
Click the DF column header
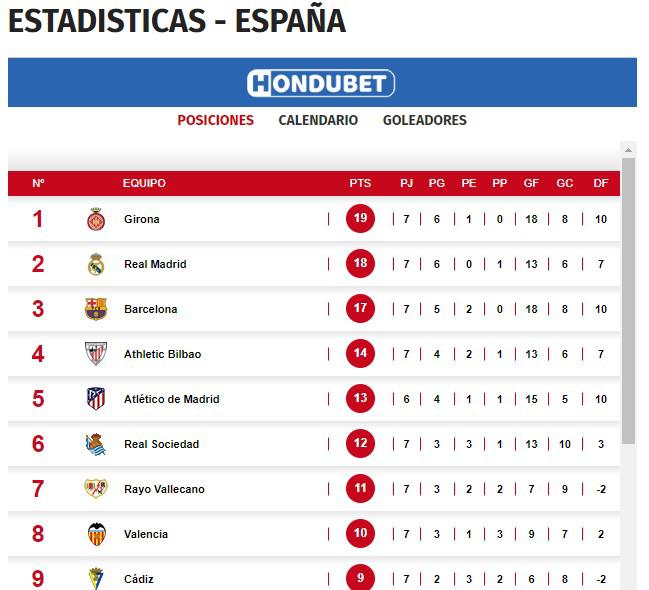601,183
